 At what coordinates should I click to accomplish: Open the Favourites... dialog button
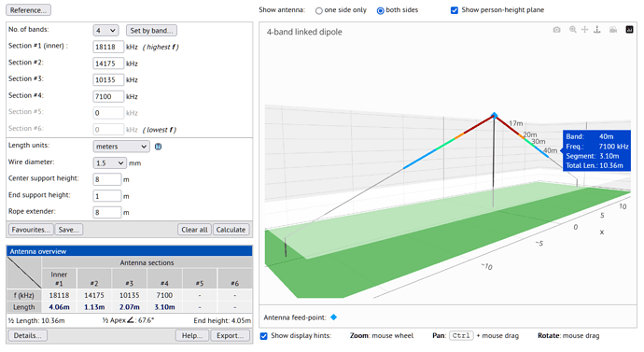pyautogui.click(x=31, y=230)
